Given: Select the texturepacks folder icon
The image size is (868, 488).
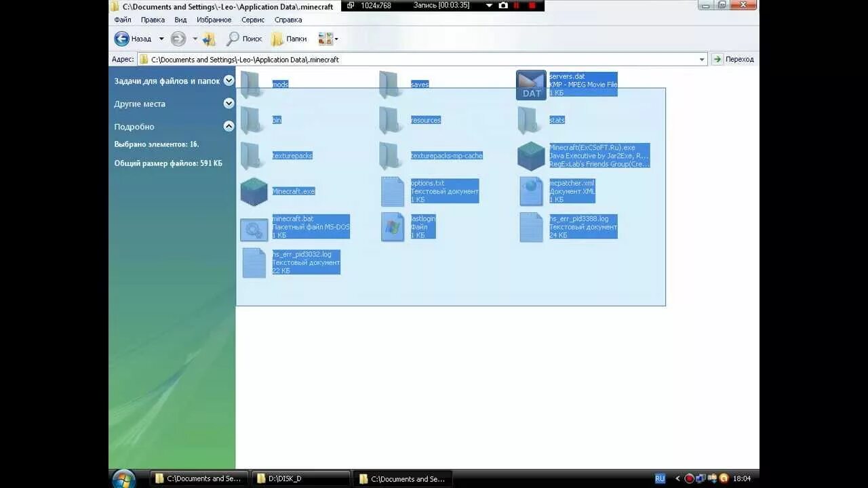Looking at the screenshot, I should [x=253, y=156].
